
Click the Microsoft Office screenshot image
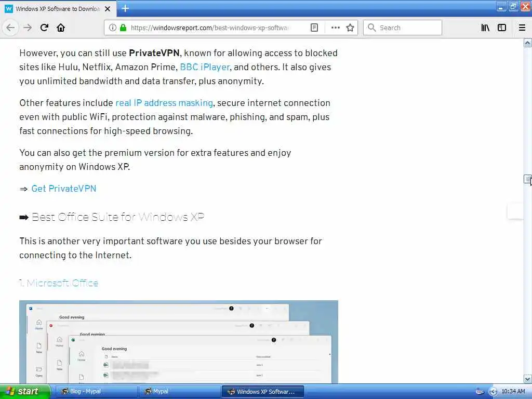tap(179, 342)
